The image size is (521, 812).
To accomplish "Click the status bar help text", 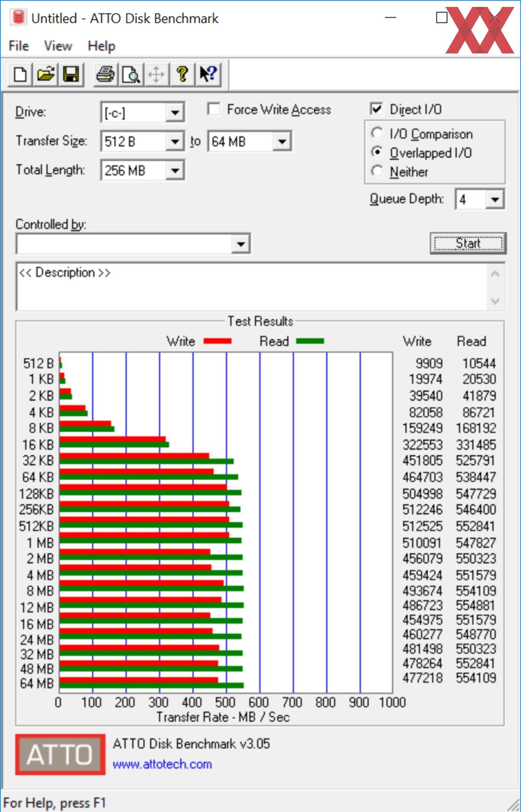I will click(54, 802).
